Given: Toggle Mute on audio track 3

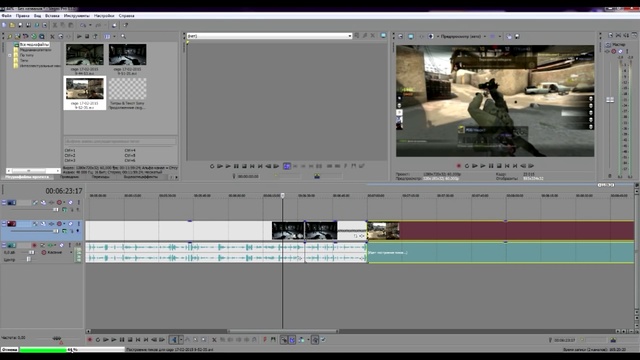Looking at the screenshot, I should tap(61, 245).
